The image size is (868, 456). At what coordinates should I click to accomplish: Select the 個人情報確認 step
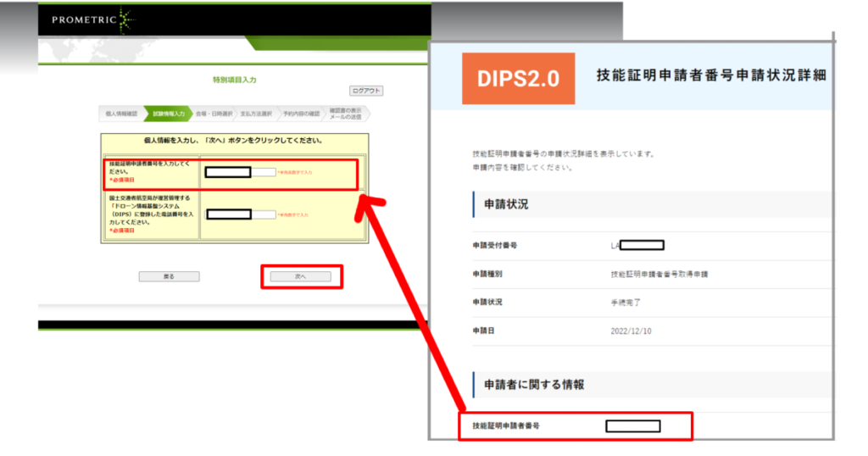click(x=121, y=114)
